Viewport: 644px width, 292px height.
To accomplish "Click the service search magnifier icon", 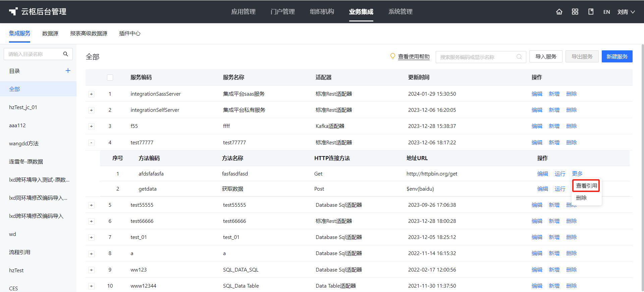I will (519, 57).
